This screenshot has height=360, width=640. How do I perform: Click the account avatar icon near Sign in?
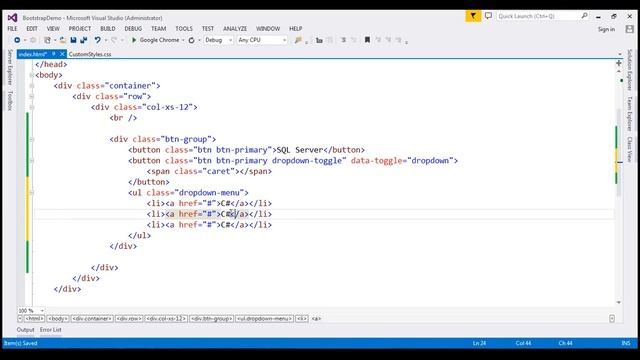pos(630,29)
